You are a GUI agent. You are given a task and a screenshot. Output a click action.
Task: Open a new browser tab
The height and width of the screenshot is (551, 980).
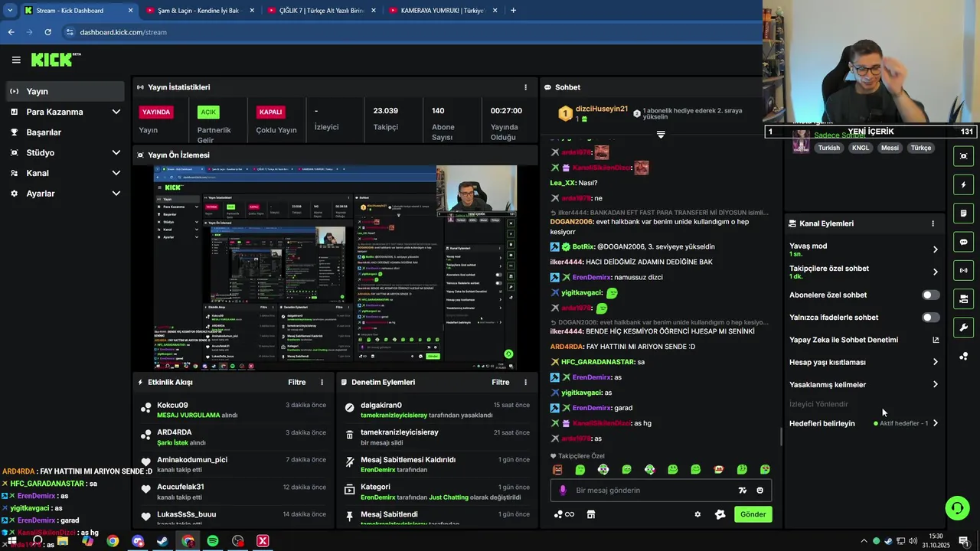click(513, 10)
